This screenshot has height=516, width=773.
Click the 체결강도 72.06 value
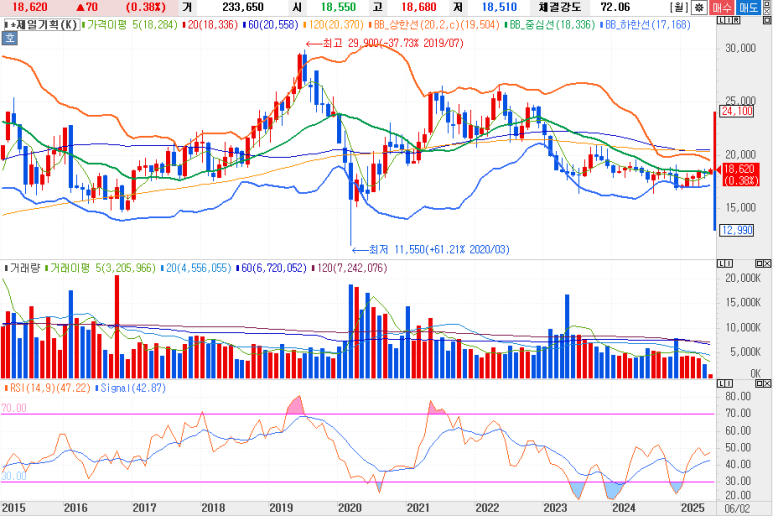(x=615, y=7)
